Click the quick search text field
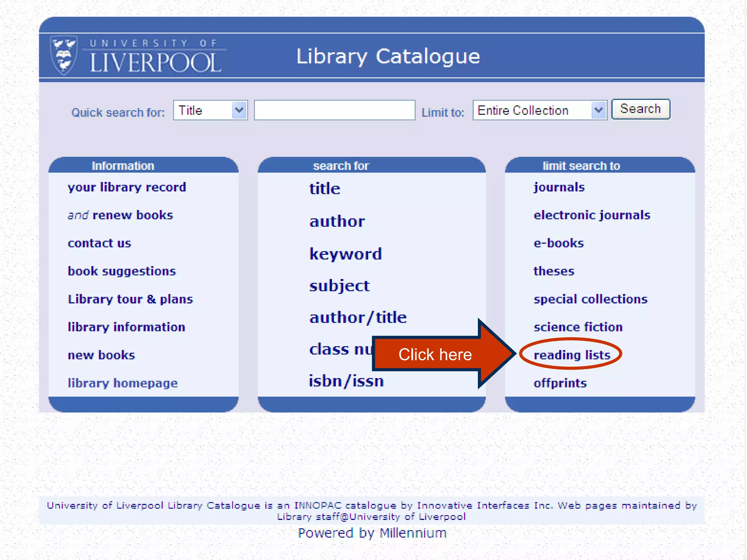The height and width of the screenshot is (560, 747). point(334,110)
